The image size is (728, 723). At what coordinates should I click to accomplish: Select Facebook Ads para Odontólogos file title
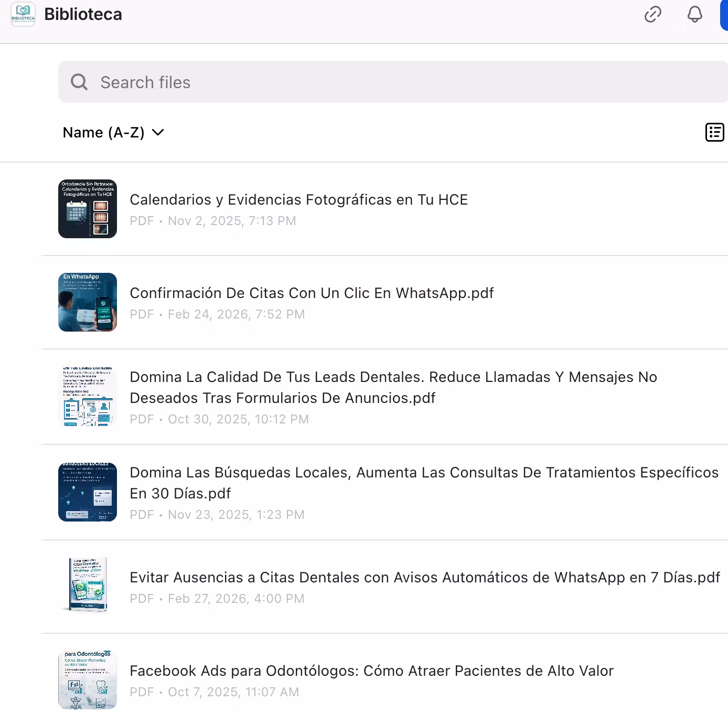(x=371, y=671)
